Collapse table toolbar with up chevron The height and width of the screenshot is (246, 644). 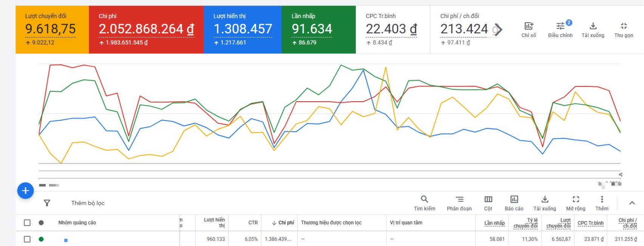point(632,203)
